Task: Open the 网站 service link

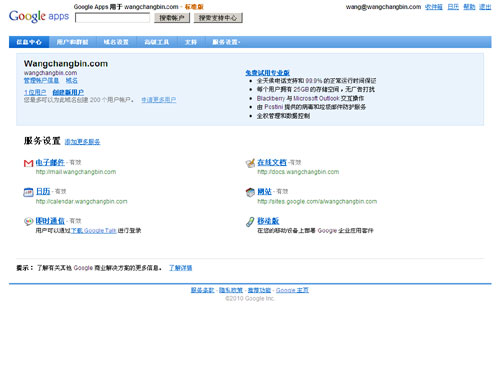Action: coord(265,191)
